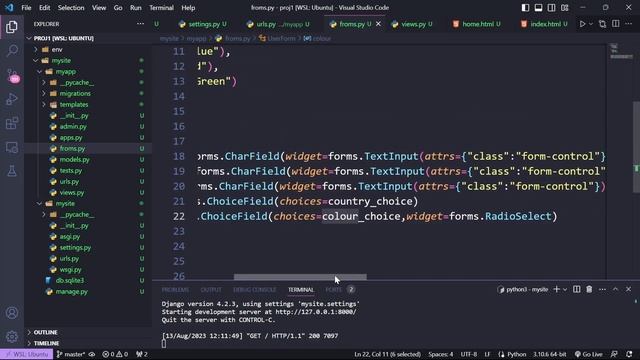Close the terminal panel
640x360 pixels.
point(629,289)
